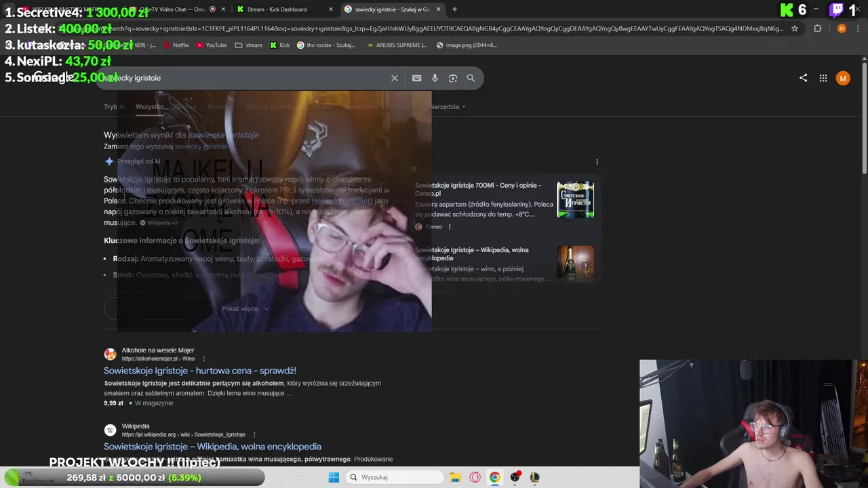Click the taskbar Wyszukaj search box
868x488 pixels.
click(x=395, y=477)
